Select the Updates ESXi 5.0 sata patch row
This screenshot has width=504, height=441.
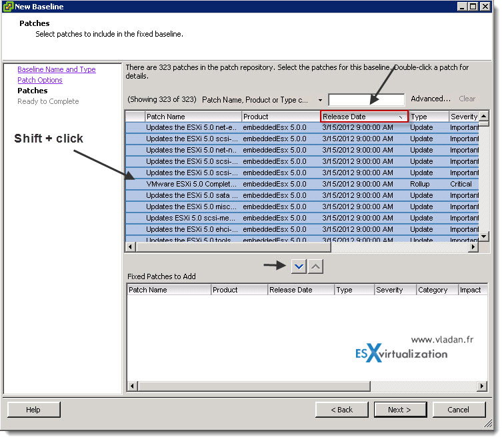click(x=302, y=195)
